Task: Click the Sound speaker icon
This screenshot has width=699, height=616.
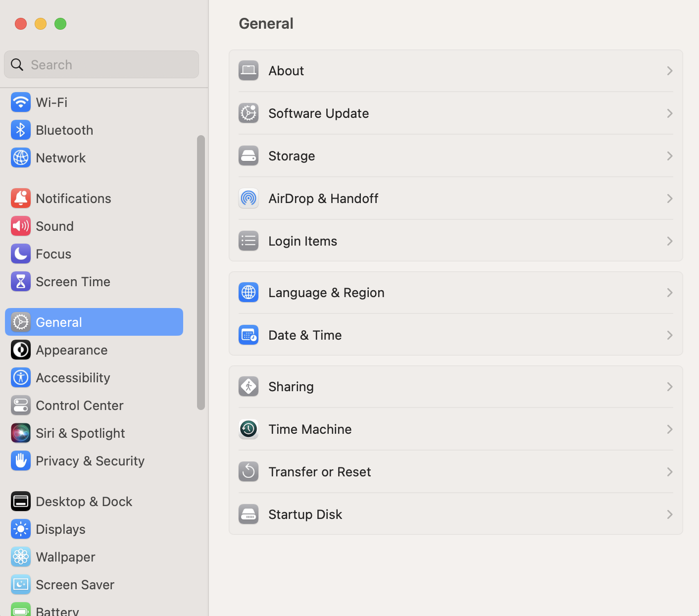Action: tap(20, 226)
